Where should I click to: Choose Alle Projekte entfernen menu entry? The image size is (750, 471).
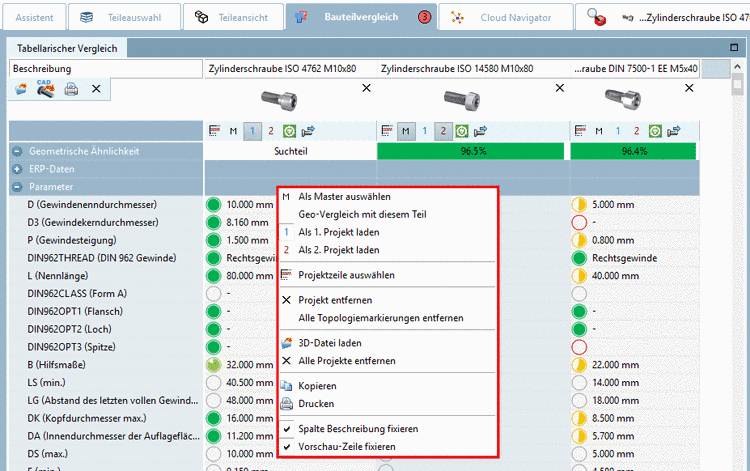(x=387, y=361)
